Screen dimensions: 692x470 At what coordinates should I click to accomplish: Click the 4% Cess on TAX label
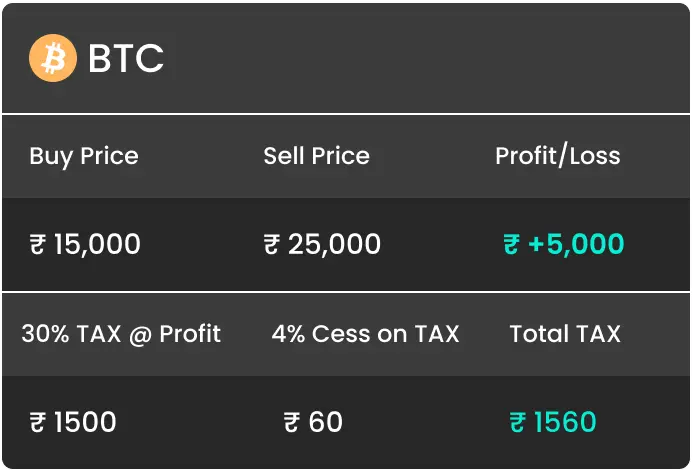pos(365,334)
